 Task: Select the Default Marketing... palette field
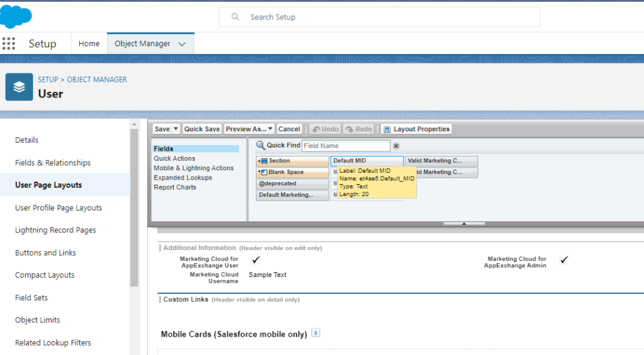click(292, 195)
